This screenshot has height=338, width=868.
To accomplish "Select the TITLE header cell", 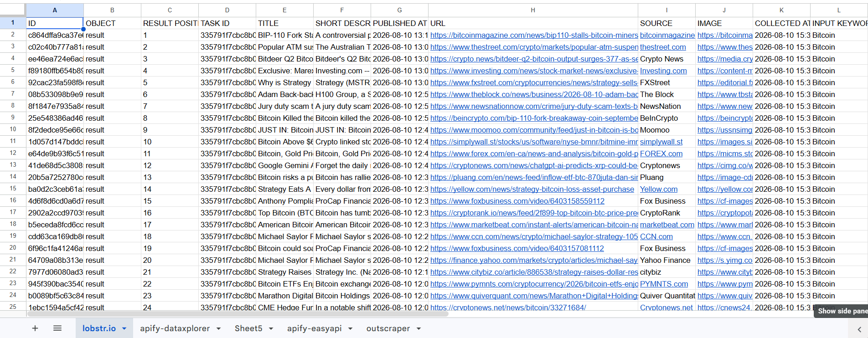I will coord(284,23).
